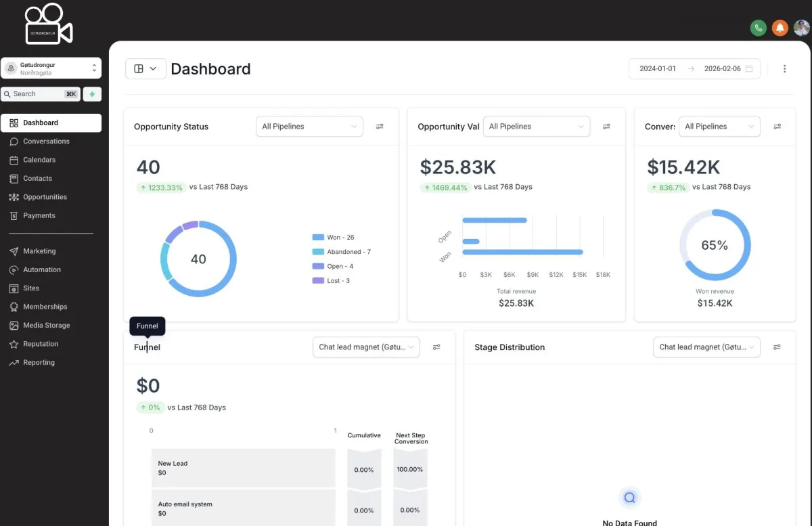Toggle the Lost legend item
This screenshot has height=526, width=812.
point(332,280)
